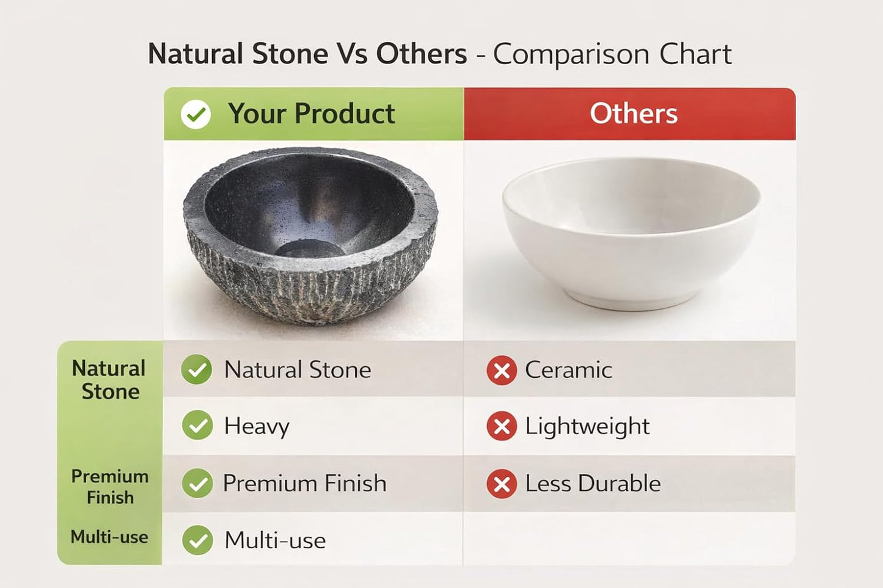Click the red X next to Lightweight
The image size is (883, 588).
502,426
